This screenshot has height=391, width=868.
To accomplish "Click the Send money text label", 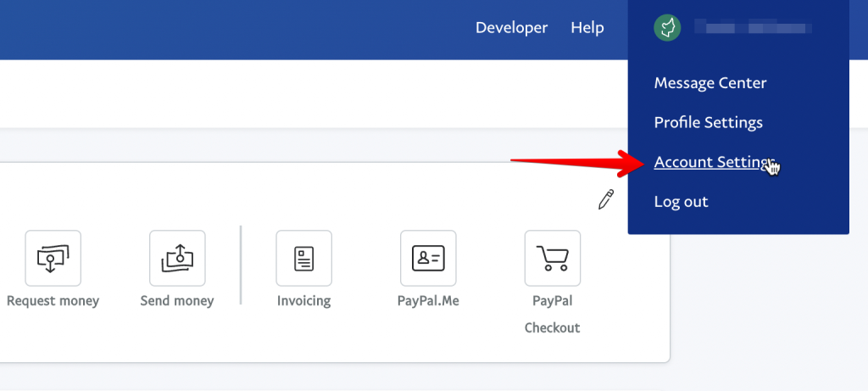I will pyautogui.click(x=177, y=301).
